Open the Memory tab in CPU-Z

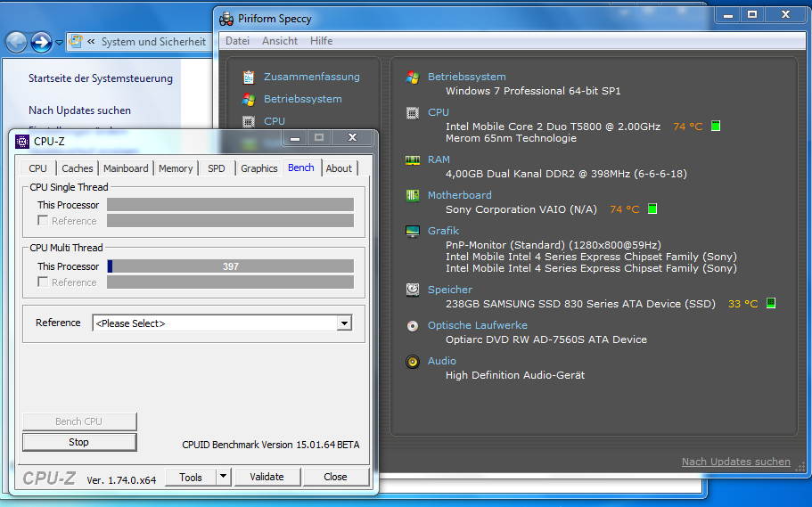pyautogui.click(x=176, y=168)
